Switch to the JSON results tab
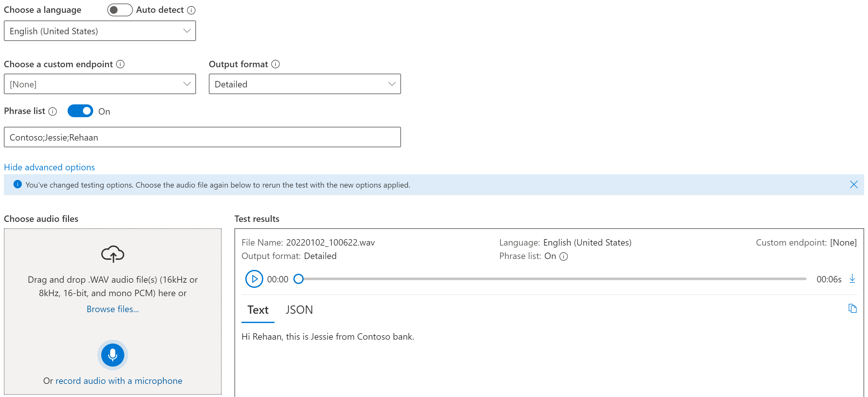Viewport: 868px width, 397px height. pyautogui.click(x=299, y=310)
